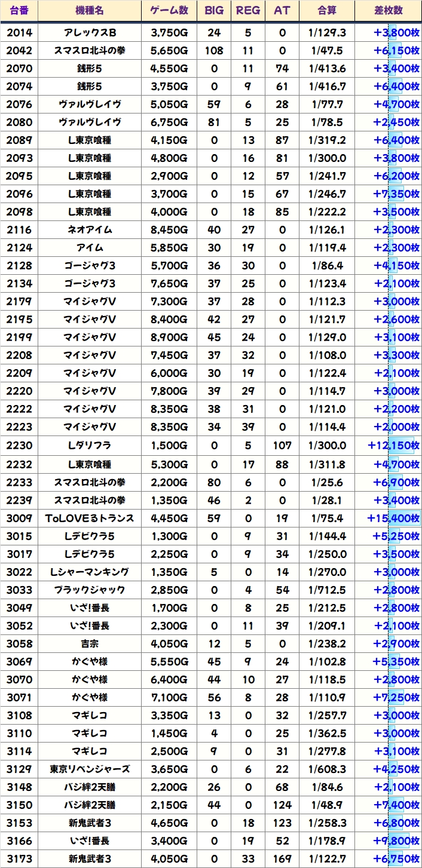This screenshot has height=868, width=422.
Task: Click the 吉宗 machine name
Action: click(x=90, y=644)
